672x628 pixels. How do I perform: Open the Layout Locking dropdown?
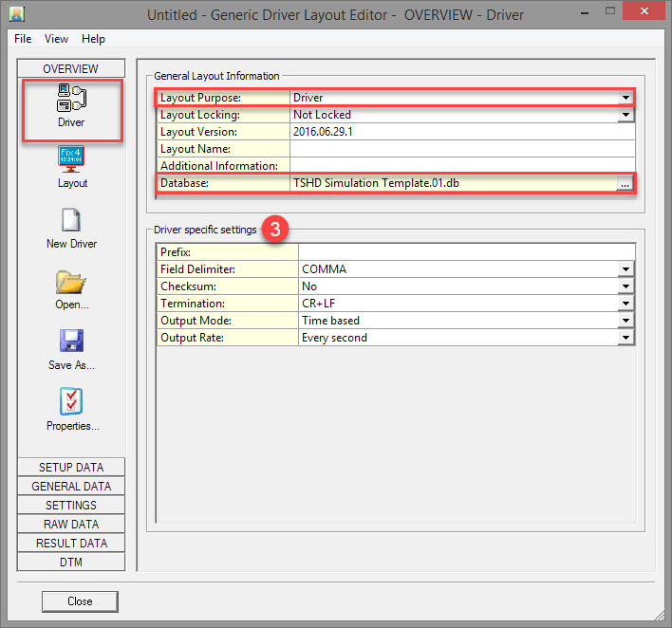click(x=625, y=115)
